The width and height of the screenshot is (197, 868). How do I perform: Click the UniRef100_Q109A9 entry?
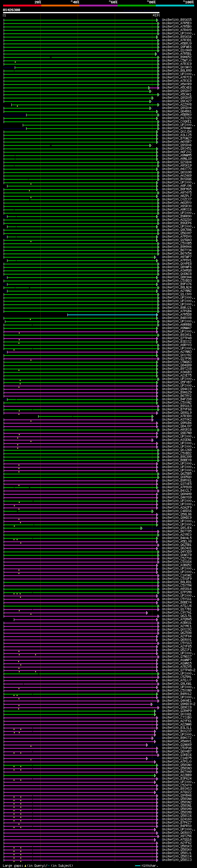[177, 50]
